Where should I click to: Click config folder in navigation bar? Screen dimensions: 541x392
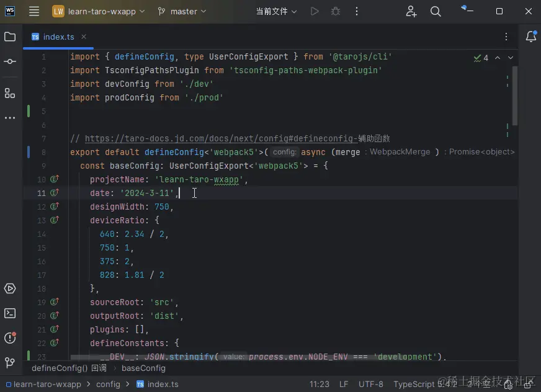[108, 384]
